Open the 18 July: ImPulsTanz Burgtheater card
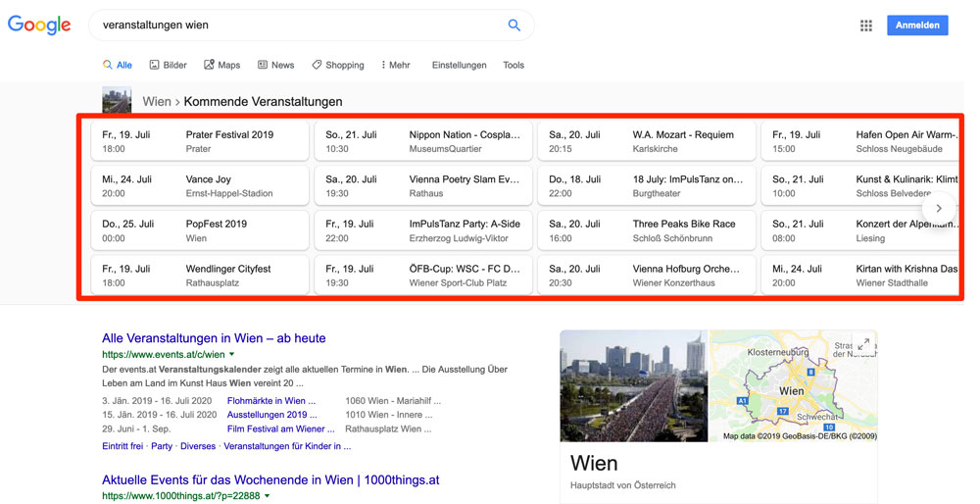Viewport: 980px width, 504px height. (x=647, y=185)
